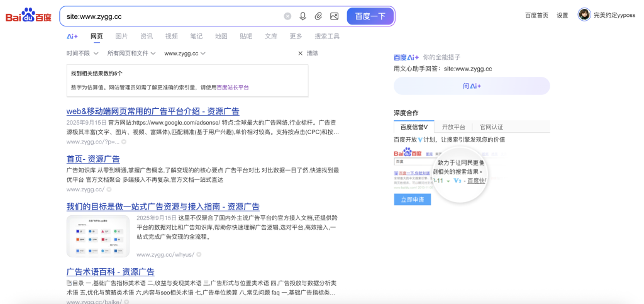
Task: Open 搜索工具 options
Action: click(327, 36)
